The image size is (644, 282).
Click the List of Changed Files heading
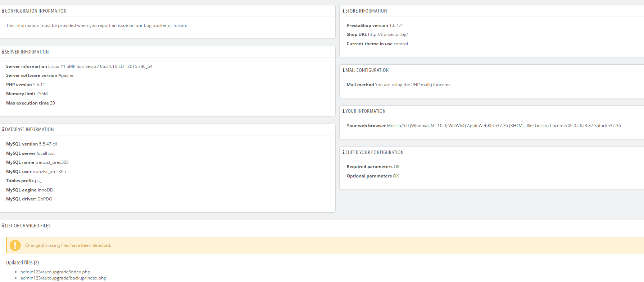(28, 226)
